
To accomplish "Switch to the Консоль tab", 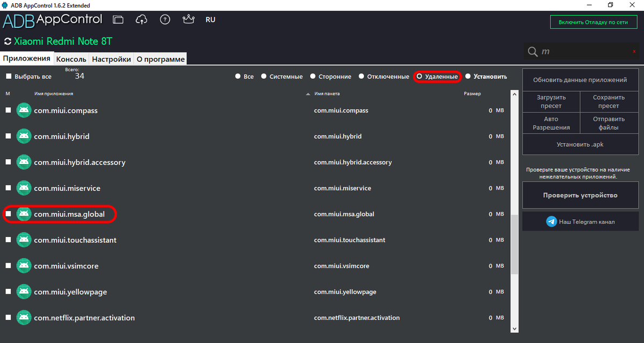I will coord(71,59).
